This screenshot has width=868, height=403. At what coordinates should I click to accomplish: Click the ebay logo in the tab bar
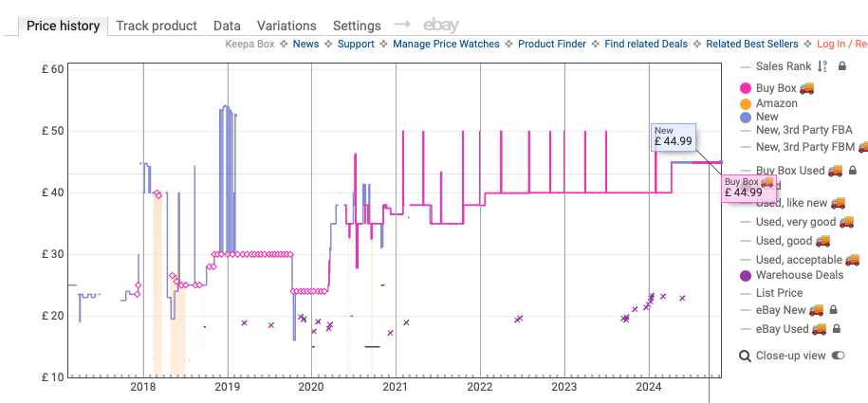[442, 26]
